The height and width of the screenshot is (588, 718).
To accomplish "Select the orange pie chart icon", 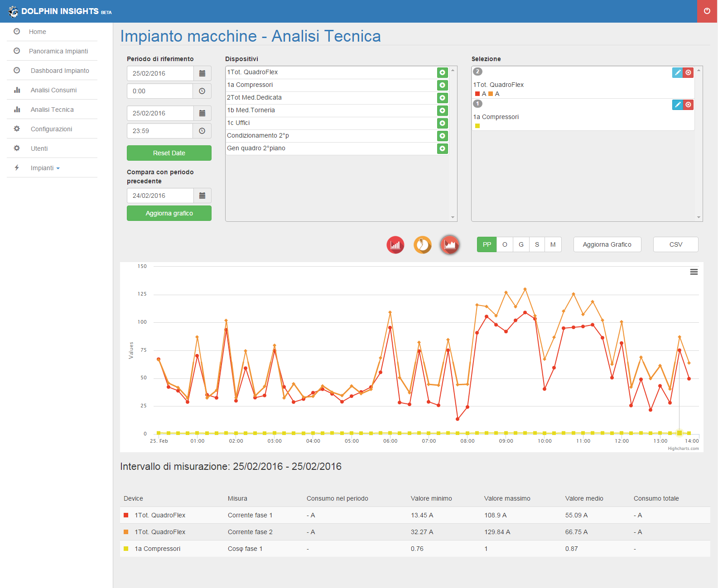I will point(422,245).
